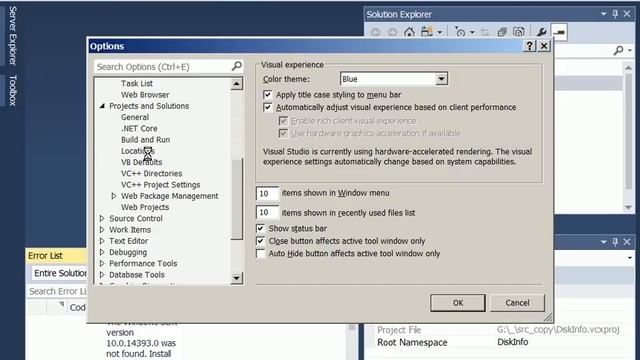Screen dimensions: 640x360
Task: Expand Text Editor node
Action: 102,241
